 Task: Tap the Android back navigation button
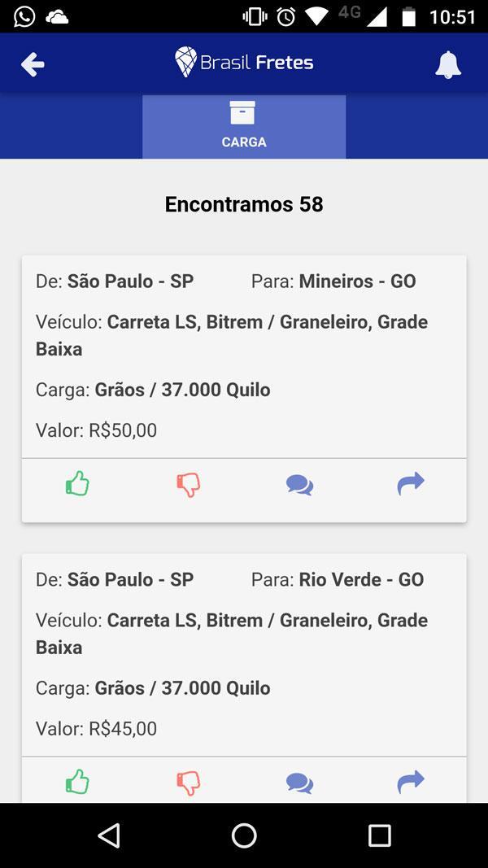pyautogui.click(x=109, y=835)
